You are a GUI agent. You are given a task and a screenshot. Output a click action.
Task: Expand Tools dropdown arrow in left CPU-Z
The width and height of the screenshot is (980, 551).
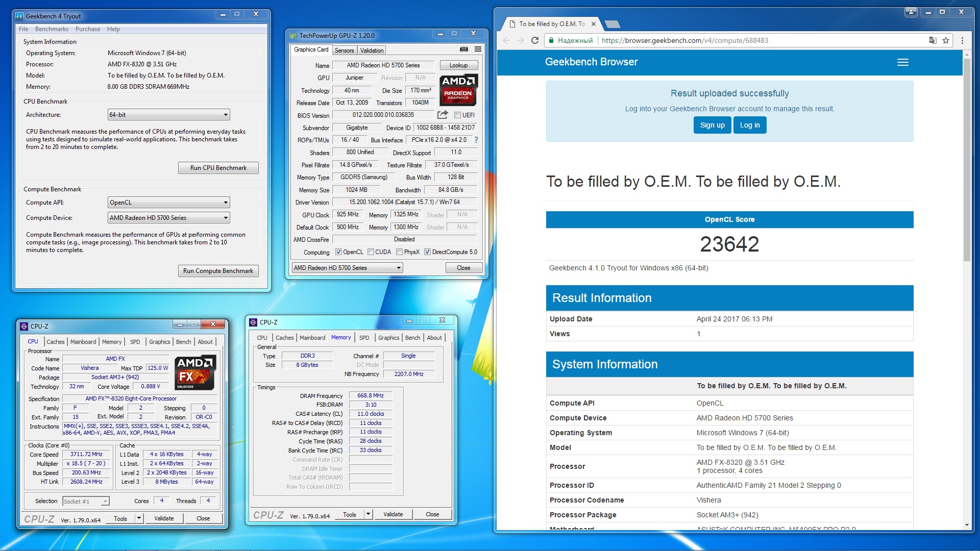coord(138,518)
